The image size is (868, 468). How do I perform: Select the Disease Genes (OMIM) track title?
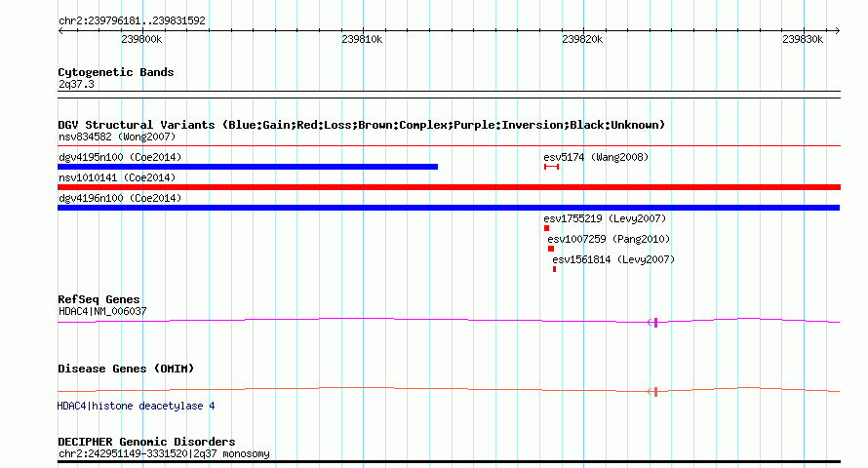(x=126, y=369)
